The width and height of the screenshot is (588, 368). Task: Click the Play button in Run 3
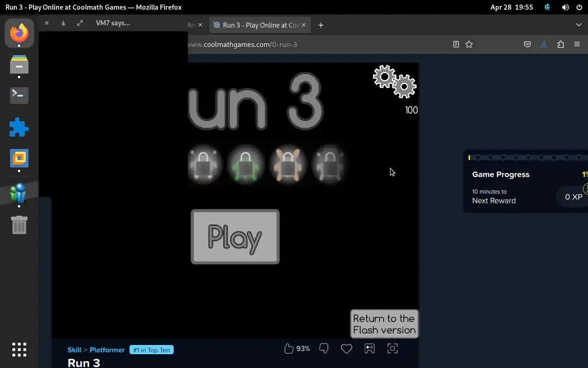[x=235, y=237]
